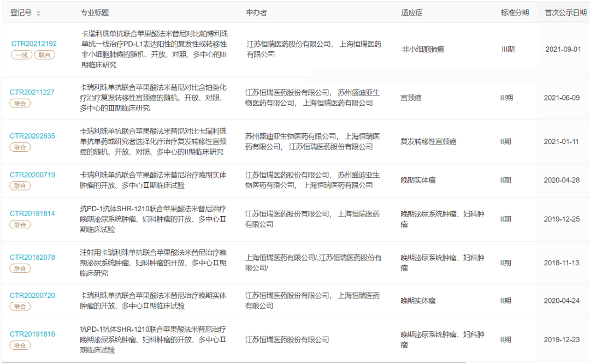The image size is (590, 364).
Task: Select II期 phase in CTR20182078 row
Action: pos(505,263)
